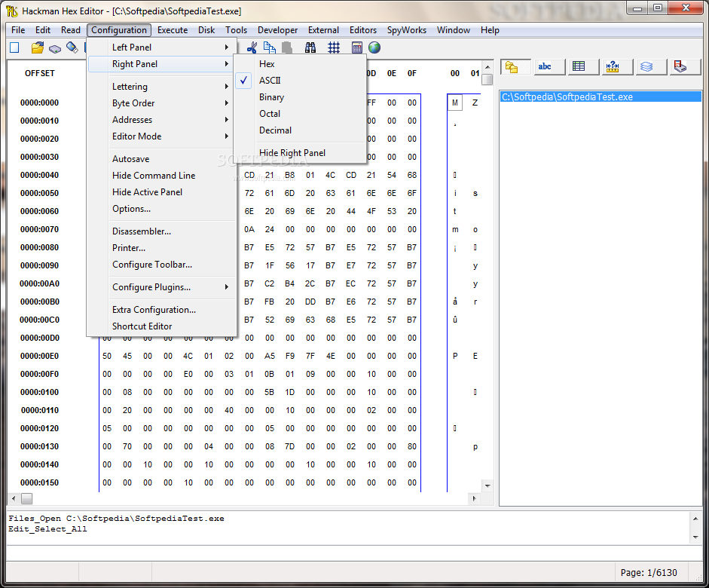Open Printer... configuration
Screen dimensions: 709x588
162,248
